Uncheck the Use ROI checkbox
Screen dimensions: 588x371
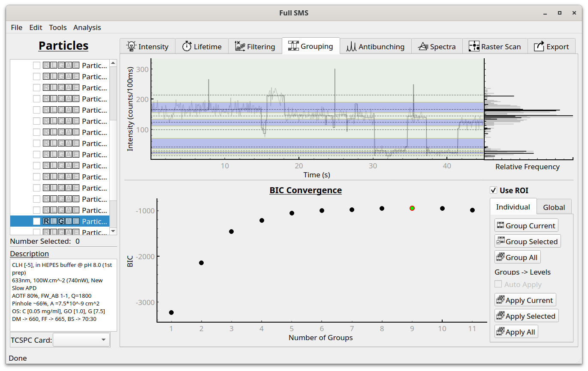[493, 190]
